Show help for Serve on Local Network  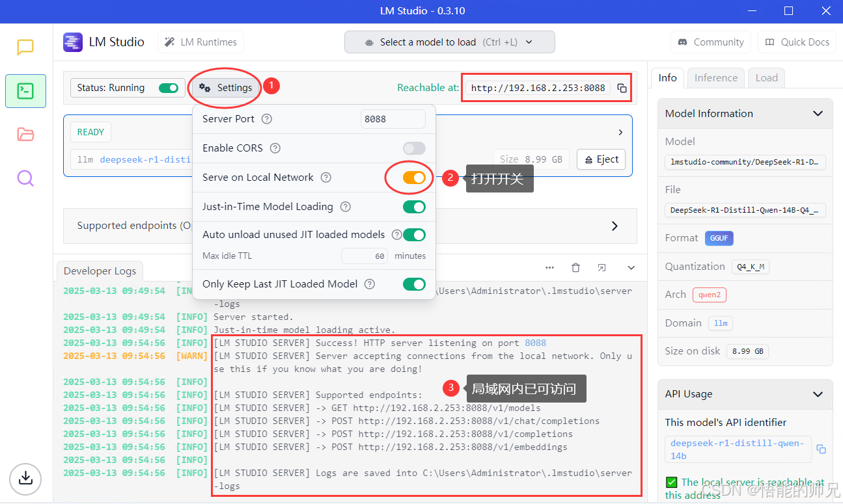(x=326, y=178)
